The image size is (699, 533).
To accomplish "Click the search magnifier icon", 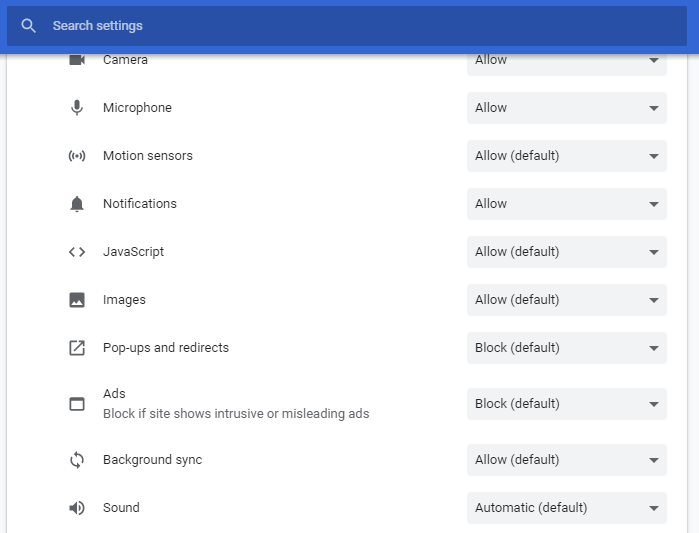I will 29,26.
